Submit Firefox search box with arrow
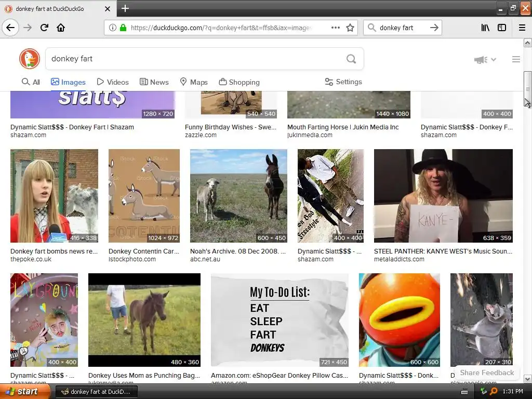The width and height of the screenshot is (532, 399). [434, 28]
